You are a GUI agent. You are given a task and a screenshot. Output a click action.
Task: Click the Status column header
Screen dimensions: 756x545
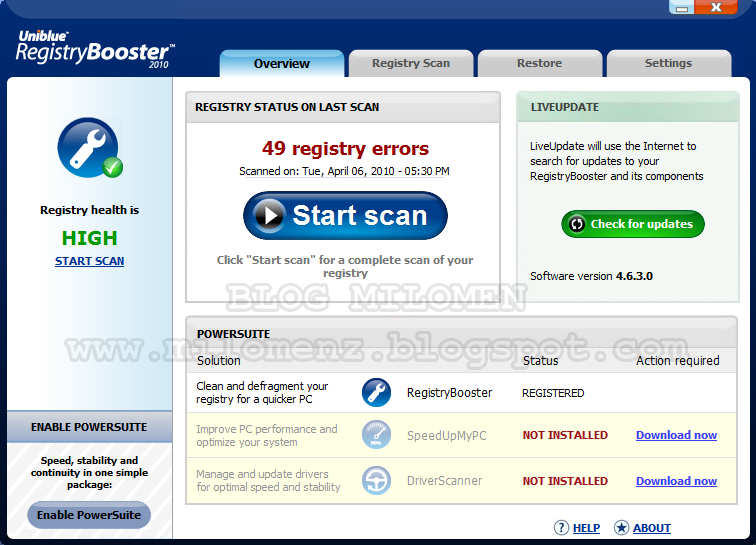540,361
